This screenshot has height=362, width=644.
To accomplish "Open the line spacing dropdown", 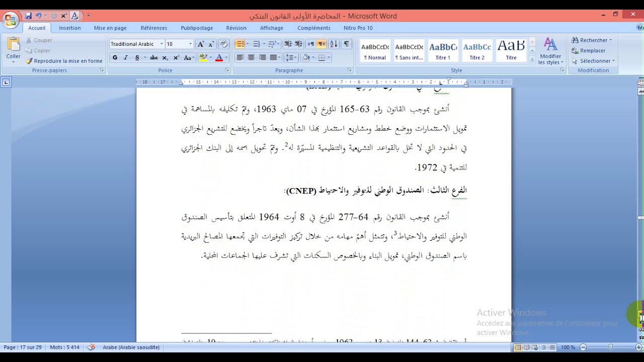I will [291, 58].
